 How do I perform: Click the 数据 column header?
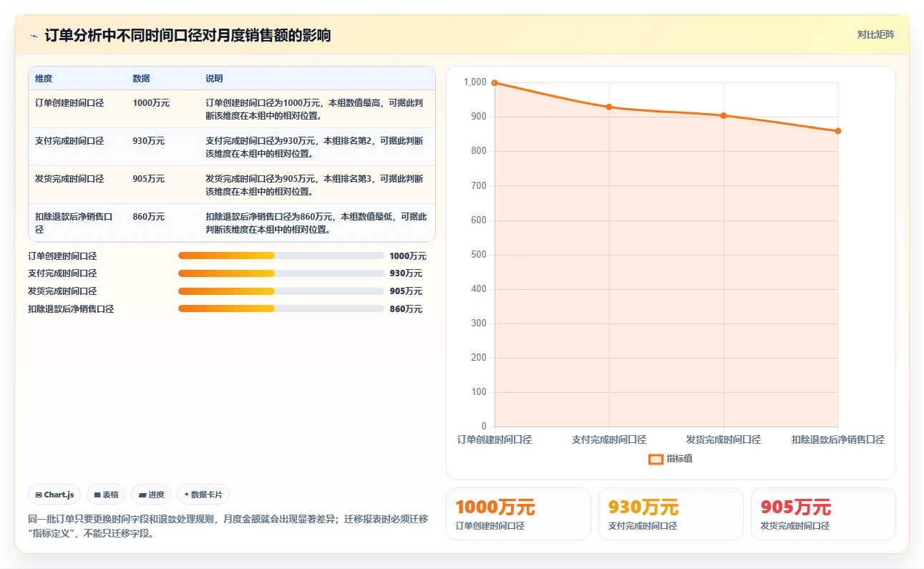[141, 79]
